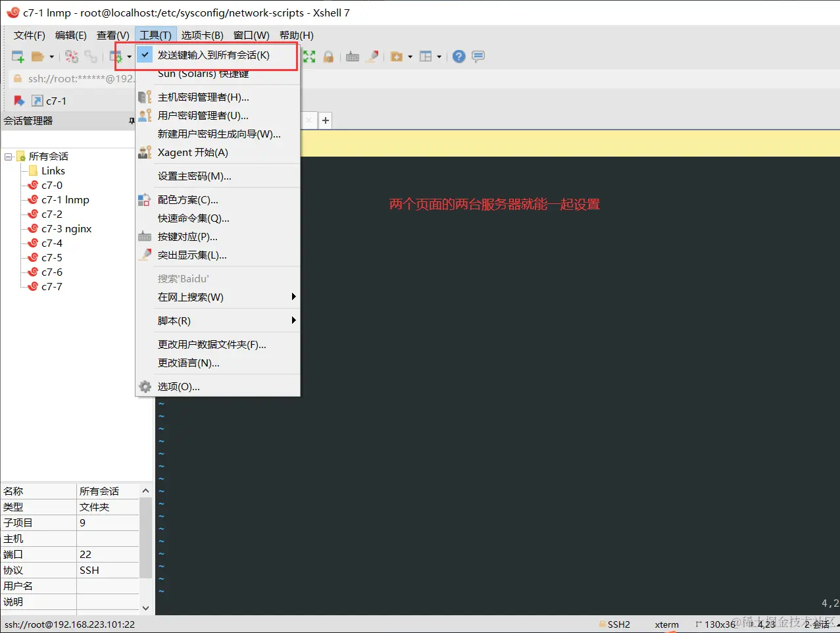The height and width of the screenshot is (633, 840).
Task: Add a new tab with plus button
Action: pos(326,120)
